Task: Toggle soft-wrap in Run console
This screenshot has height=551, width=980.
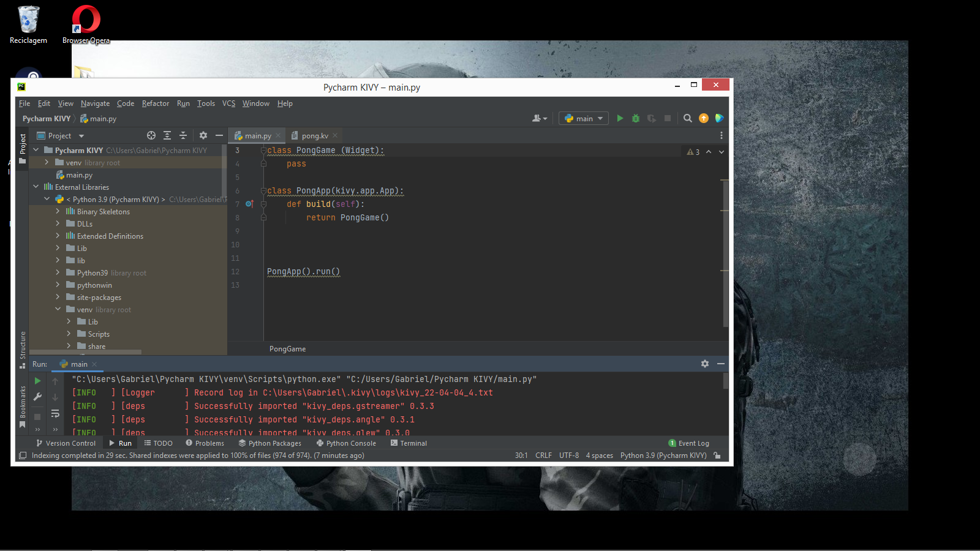Action: pyautogui.click(x=55, y=414)
